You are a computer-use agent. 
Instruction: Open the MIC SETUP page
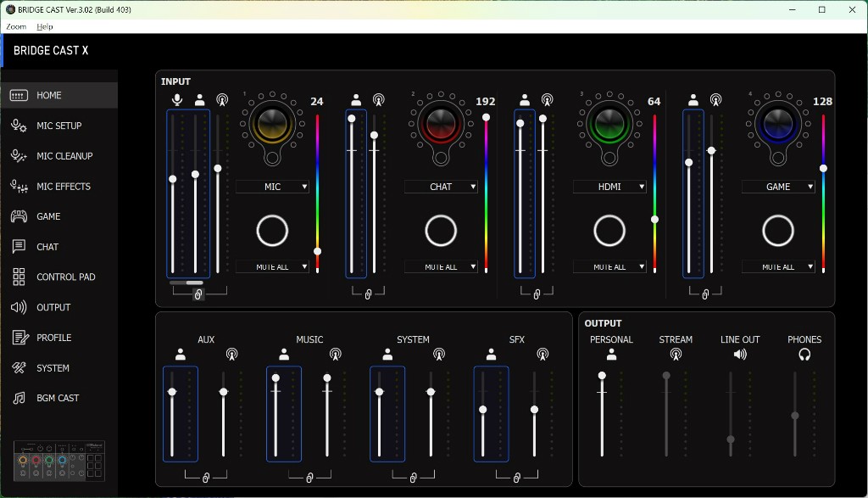click(x=58, y=126)
